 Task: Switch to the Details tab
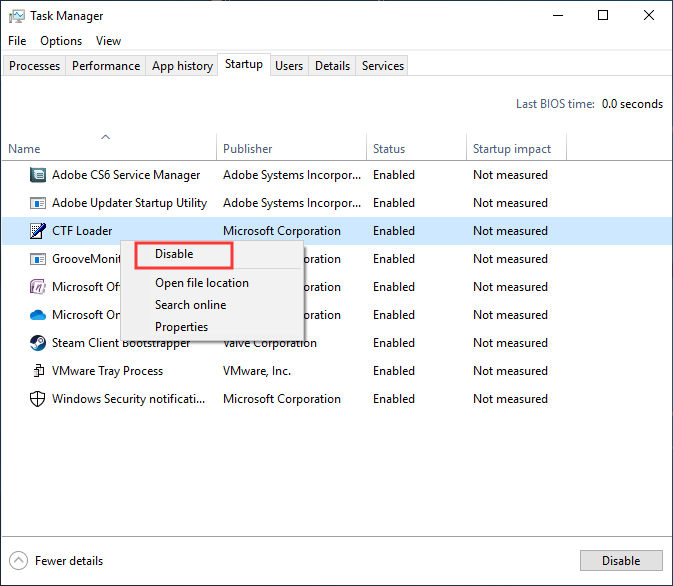(x=332, y=66)
